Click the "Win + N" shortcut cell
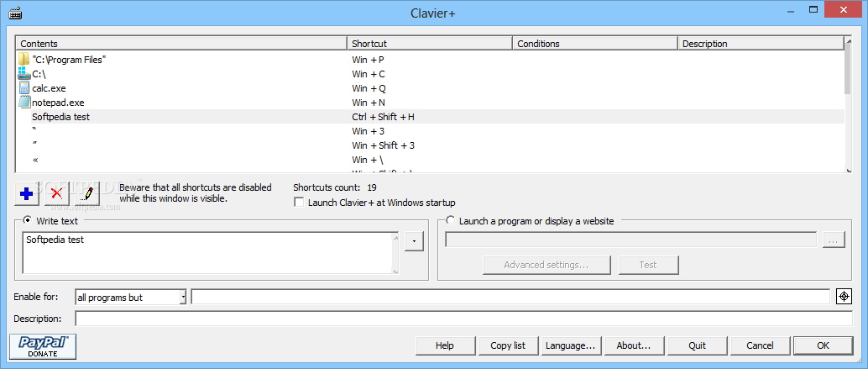This screenshot has height=369, width=868. 369,103
